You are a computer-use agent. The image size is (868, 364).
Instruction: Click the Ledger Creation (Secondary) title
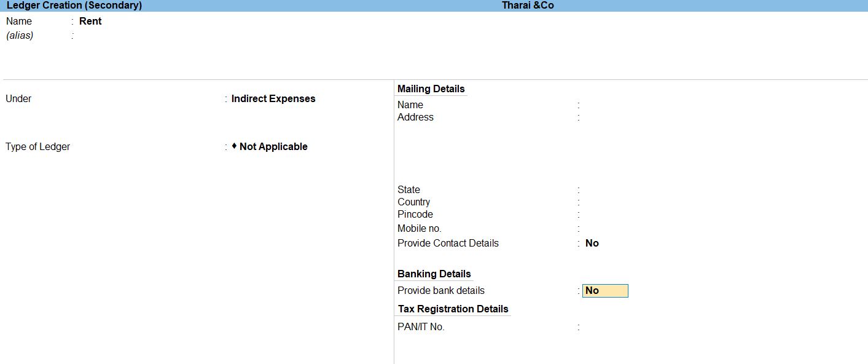tap(74, 6)
